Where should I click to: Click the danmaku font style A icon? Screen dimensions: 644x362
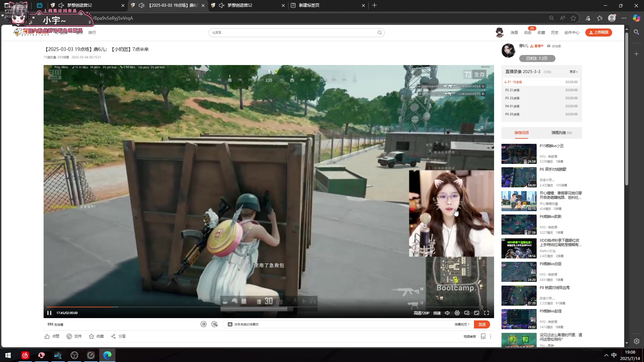230,324
